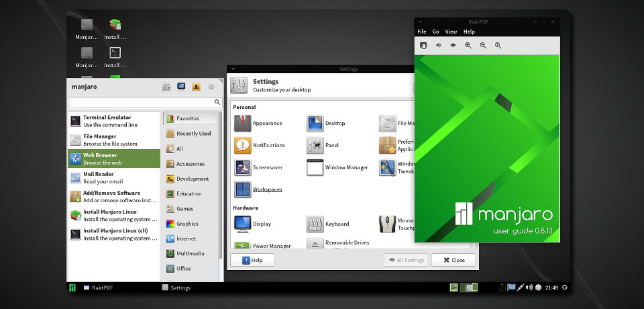
Task: Click the clock showing 21:49
Action: 551,288
